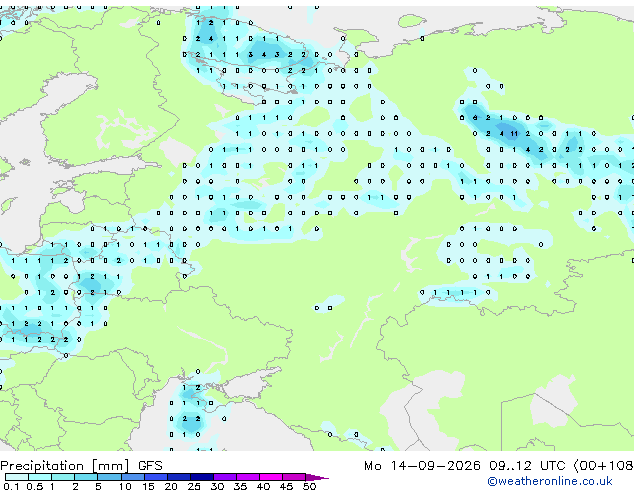Pick the 10–15 mm legend swatch
The height and width of the screenshot is (490, 634).
(x=132, y=477)
